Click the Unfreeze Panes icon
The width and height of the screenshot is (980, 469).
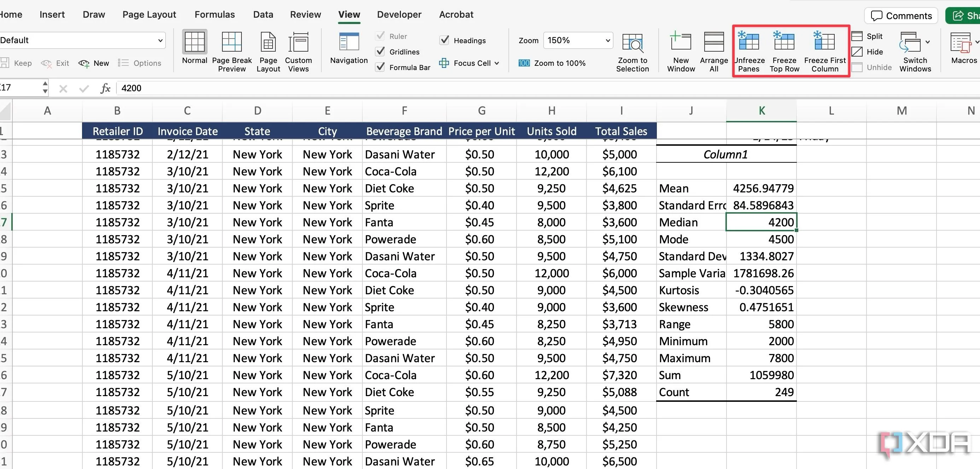click(x=748, y=42)
